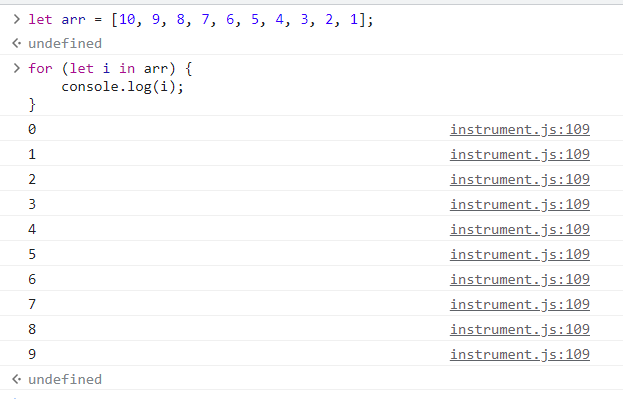This screenshot has height=399, width=623.
Task: Open instrument.js:109 link beside output 7
Action: click(520, 305)
